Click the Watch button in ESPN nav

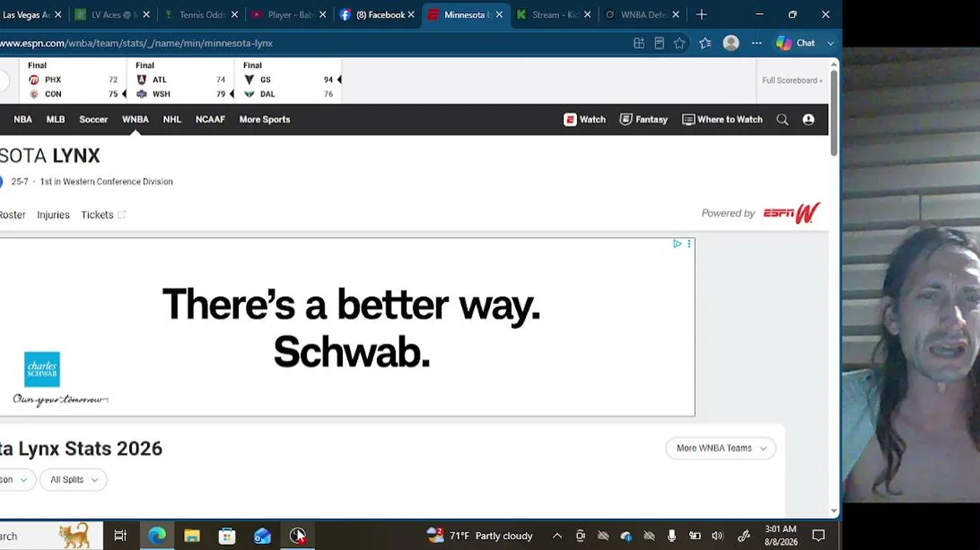point(585,119)
